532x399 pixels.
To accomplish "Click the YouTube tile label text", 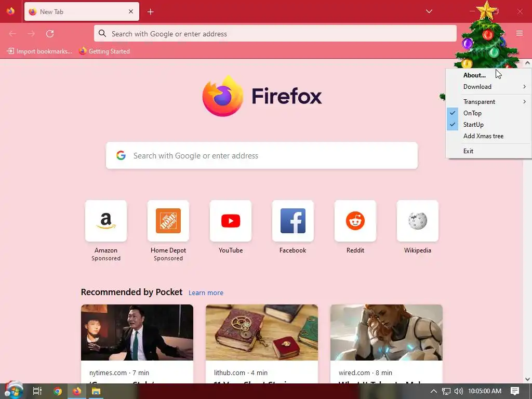I will pos(231,250).
